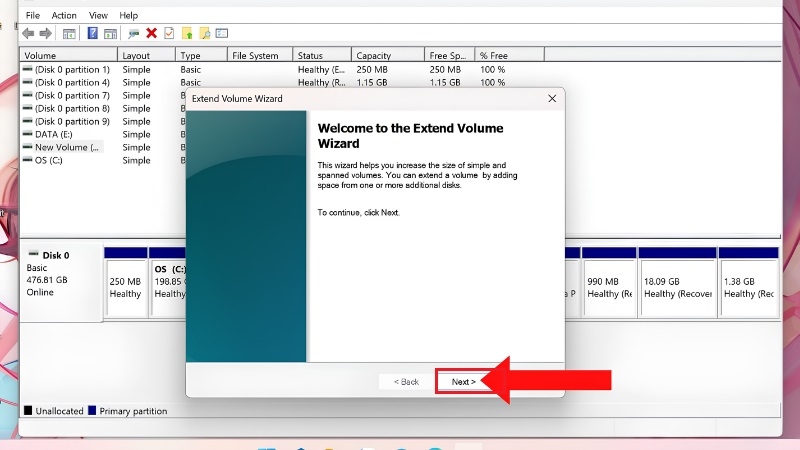Screen dimensions: 800x450
Task: Open the blue Help question mark icon
Action: [92, 34]
